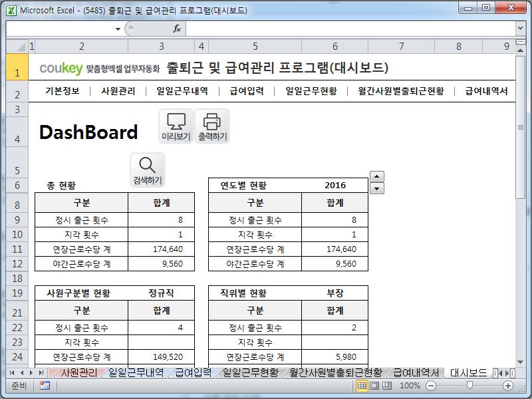Switch to 급여입력 sheet tab
The height and width of the screenshot is (399, 532).
tap(193, 373)
